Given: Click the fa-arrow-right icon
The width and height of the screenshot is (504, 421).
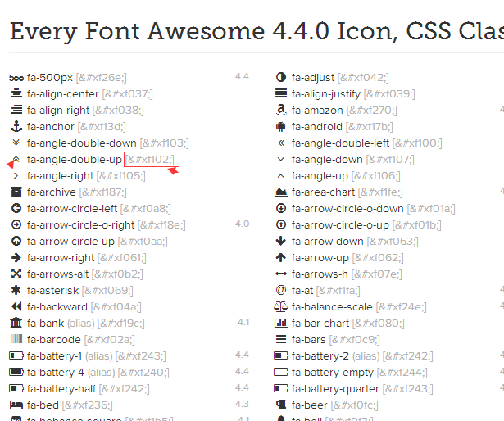Looking at the screenshot, I should (16, 257).
